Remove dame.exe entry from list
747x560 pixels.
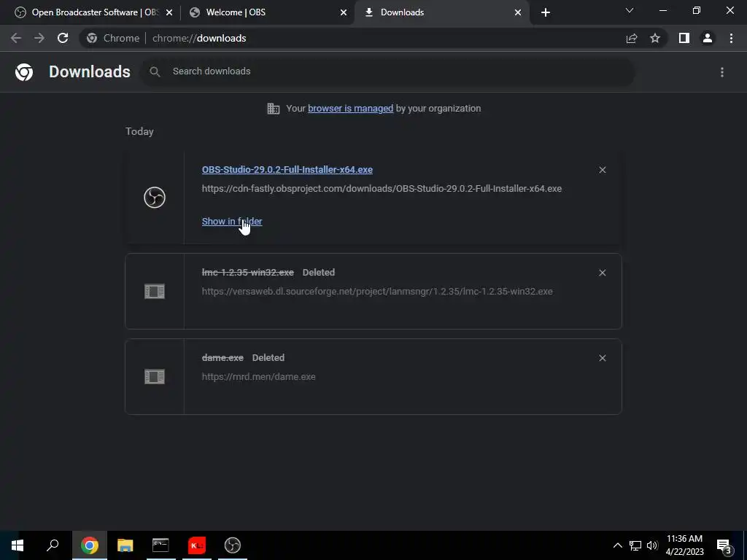(x=602, y=358)
